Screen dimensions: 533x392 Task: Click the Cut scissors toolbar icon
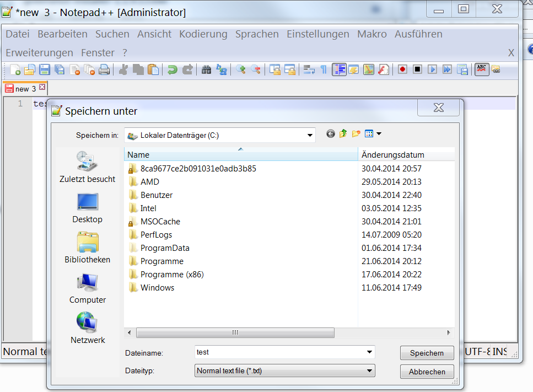123,69
